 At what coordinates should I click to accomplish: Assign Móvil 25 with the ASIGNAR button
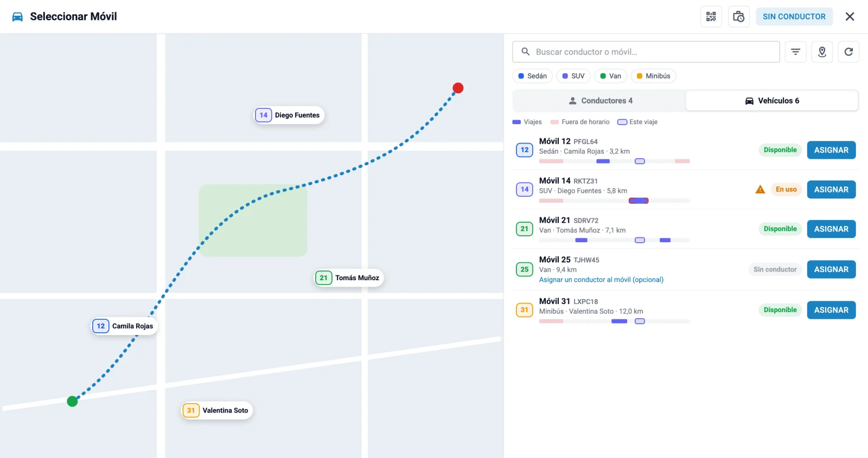831,269
